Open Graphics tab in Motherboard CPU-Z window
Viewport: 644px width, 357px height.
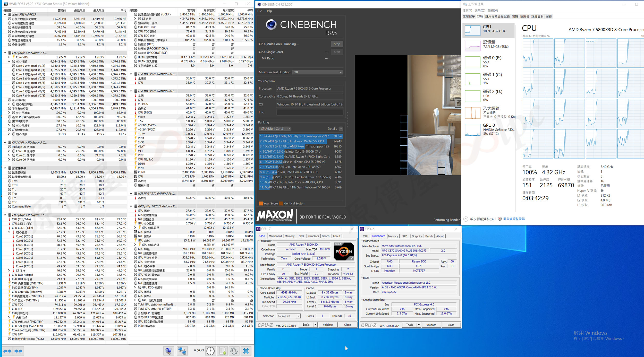[x=417, y=236]
